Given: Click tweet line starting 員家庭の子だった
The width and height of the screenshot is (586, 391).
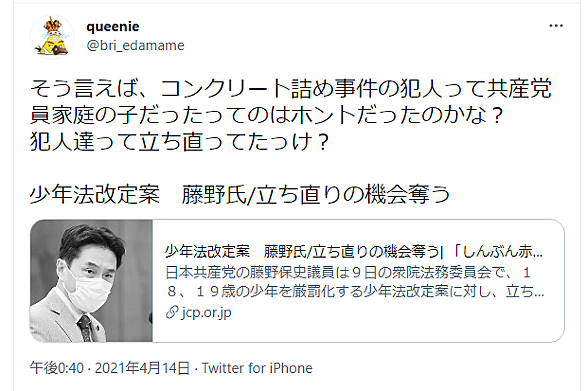Looking at the screenshot, I should (266, 115).
